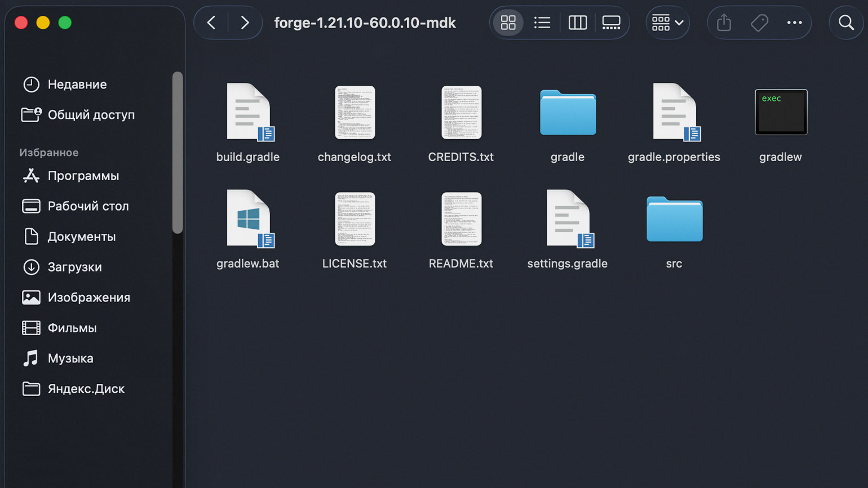
Task: Switch to icon grid view
Action: (508, 23)
